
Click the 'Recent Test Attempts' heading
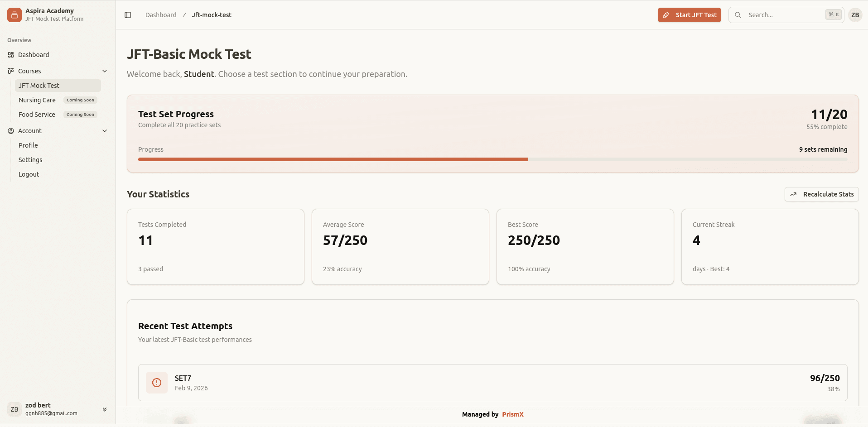pos(185,326)
